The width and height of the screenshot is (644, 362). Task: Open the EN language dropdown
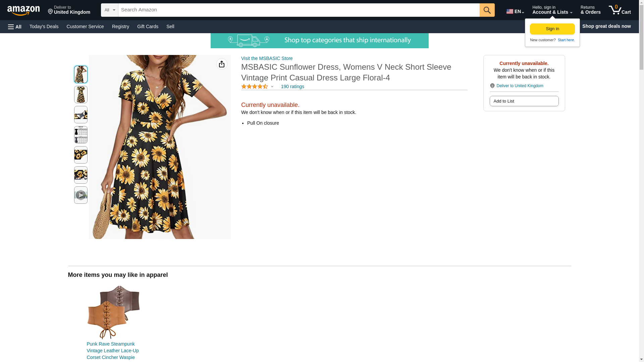coord(515,11)
